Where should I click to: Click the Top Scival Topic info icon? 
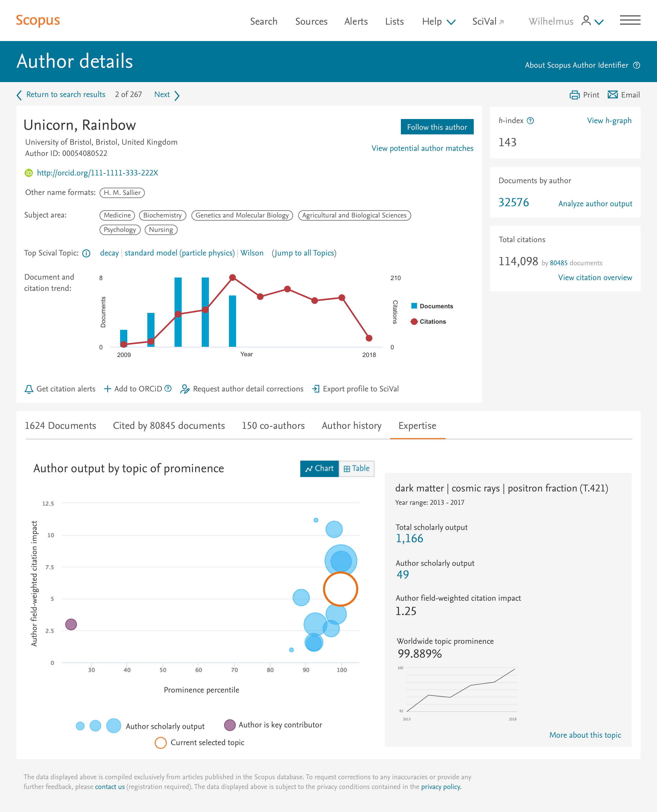(86, 253)
